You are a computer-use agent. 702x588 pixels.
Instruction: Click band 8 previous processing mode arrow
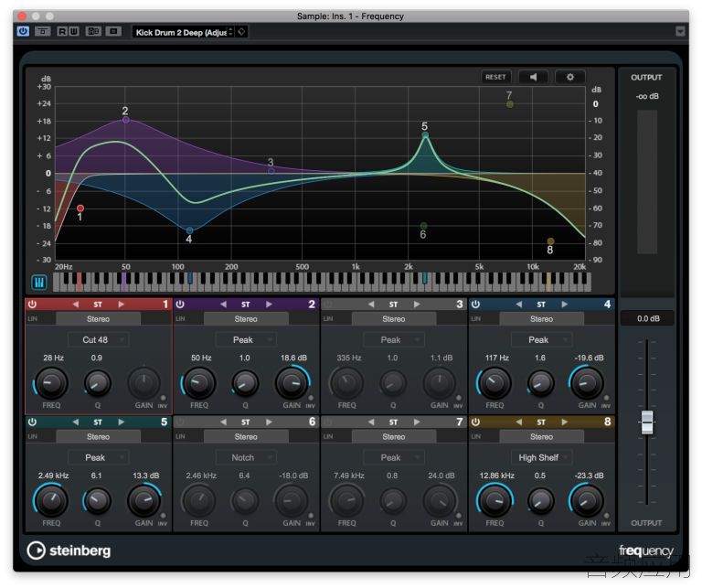click(x=519, y=422)
